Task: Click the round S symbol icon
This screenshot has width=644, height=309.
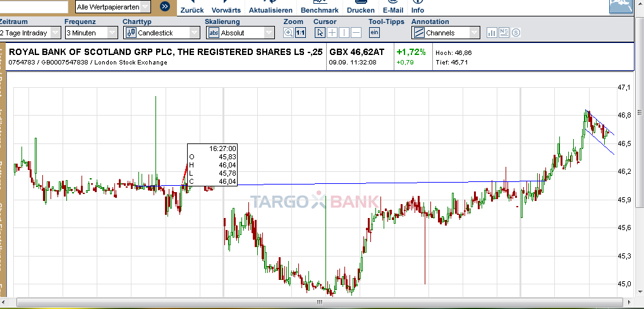Action: 516,33
